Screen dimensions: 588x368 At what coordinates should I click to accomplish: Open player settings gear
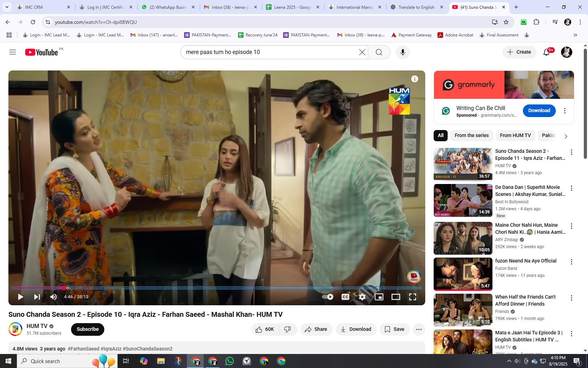(362, 297)
